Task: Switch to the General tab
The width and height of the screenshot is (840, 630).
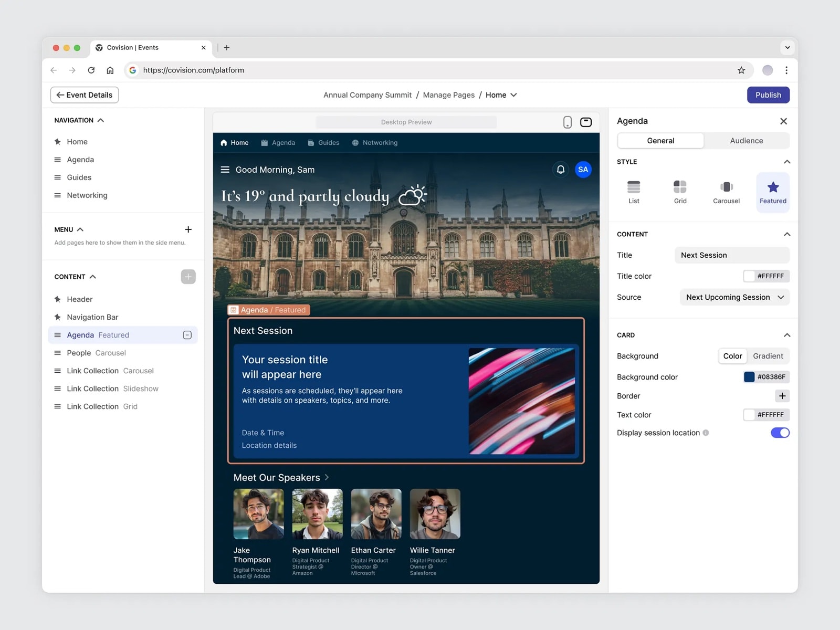Action: (660, 141)
